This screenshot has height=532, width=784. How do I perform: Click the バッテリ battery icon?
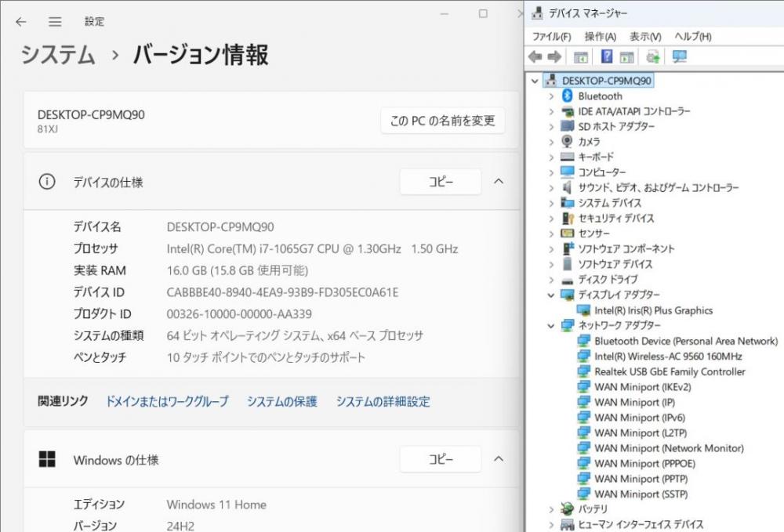pyautogui.click(x=567, y=508)
